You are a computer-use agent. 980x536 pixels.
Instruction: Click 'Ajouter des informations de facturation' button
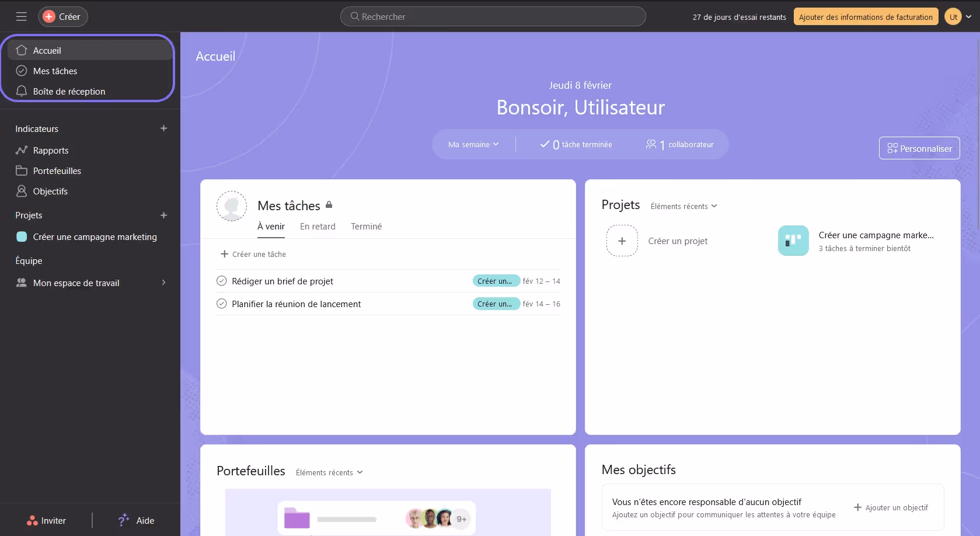coord(866,17)
